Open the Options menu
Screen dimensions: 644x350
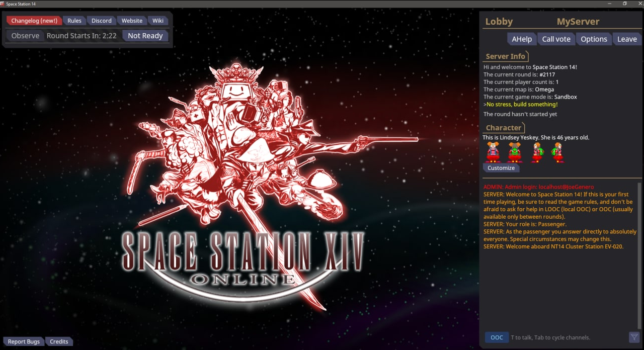point(594,39)
